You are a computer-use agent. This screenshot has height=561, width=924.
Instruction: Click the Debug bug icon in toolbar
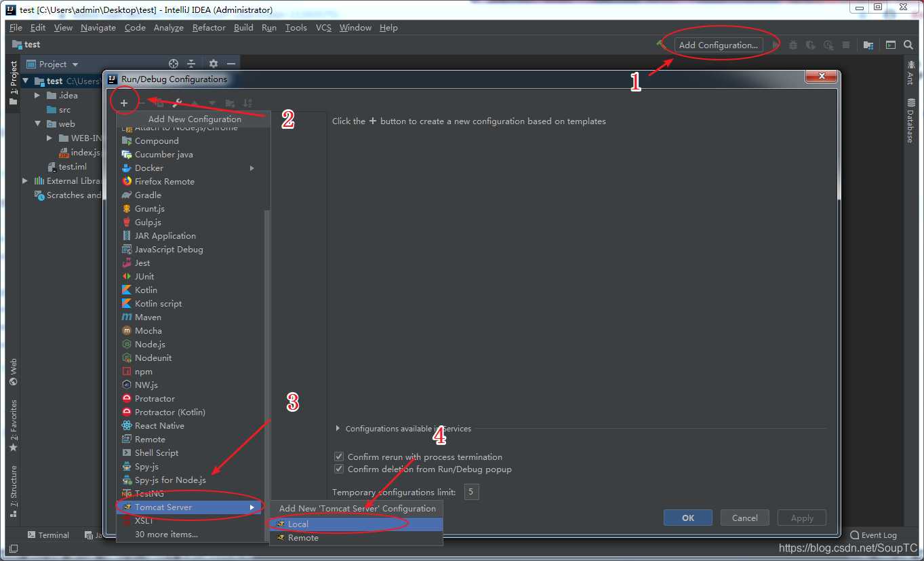pos(792,45)
